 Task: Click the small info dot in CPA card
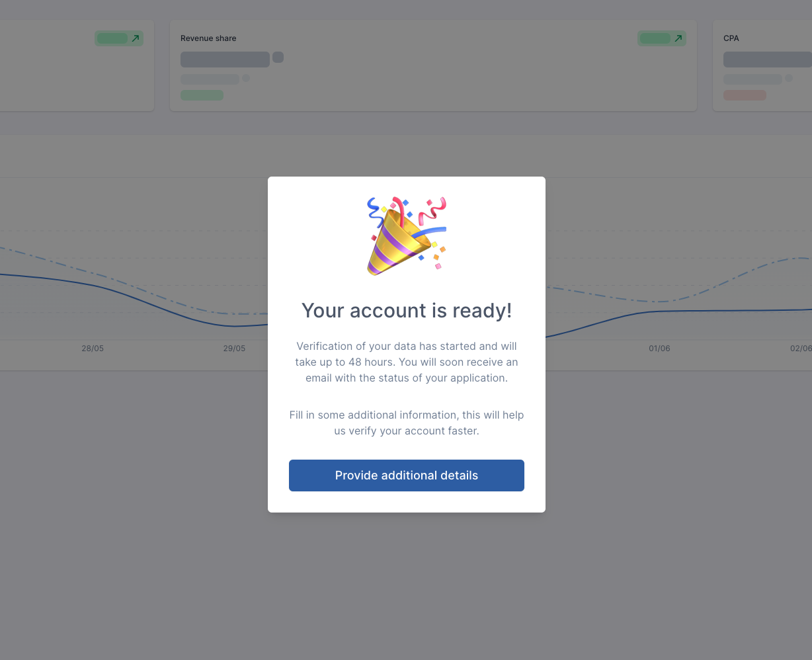click(x=788, y=78)
